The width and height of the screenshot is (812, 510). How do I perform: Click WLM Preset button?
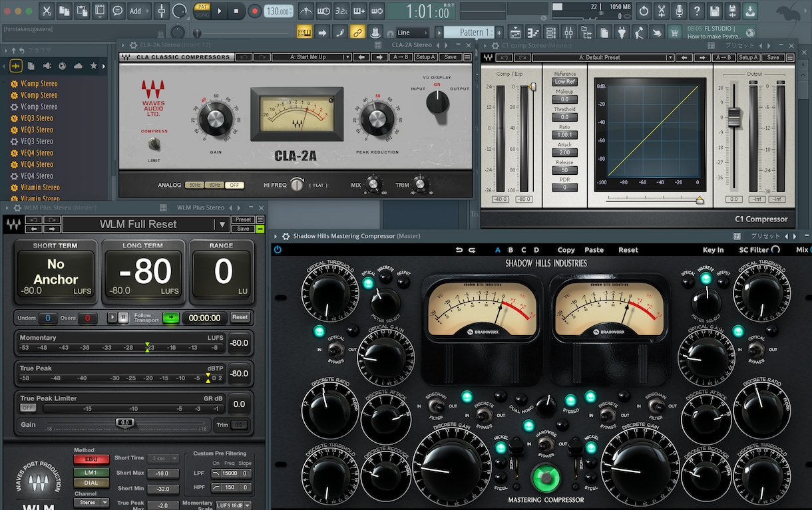[x=243, y=219]
